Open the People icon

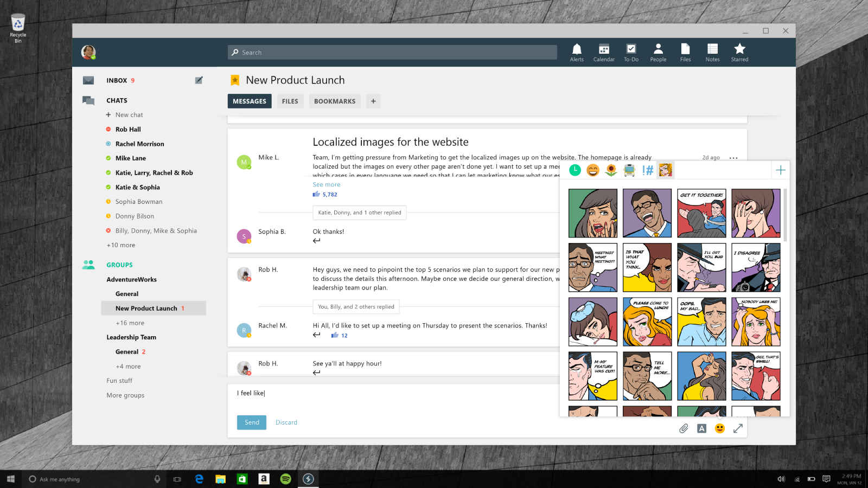tap(658, 52)
